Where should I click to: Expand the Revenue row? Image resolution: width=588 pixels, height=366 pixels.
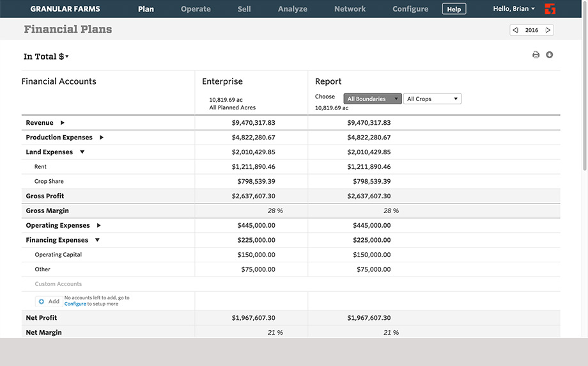click(62, 123)
